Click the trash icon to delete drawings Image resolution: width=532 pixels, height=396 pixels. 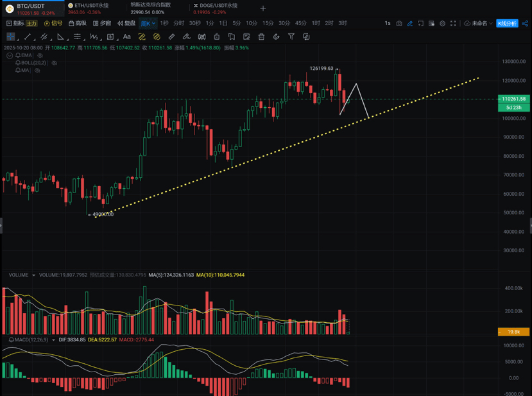261,37
